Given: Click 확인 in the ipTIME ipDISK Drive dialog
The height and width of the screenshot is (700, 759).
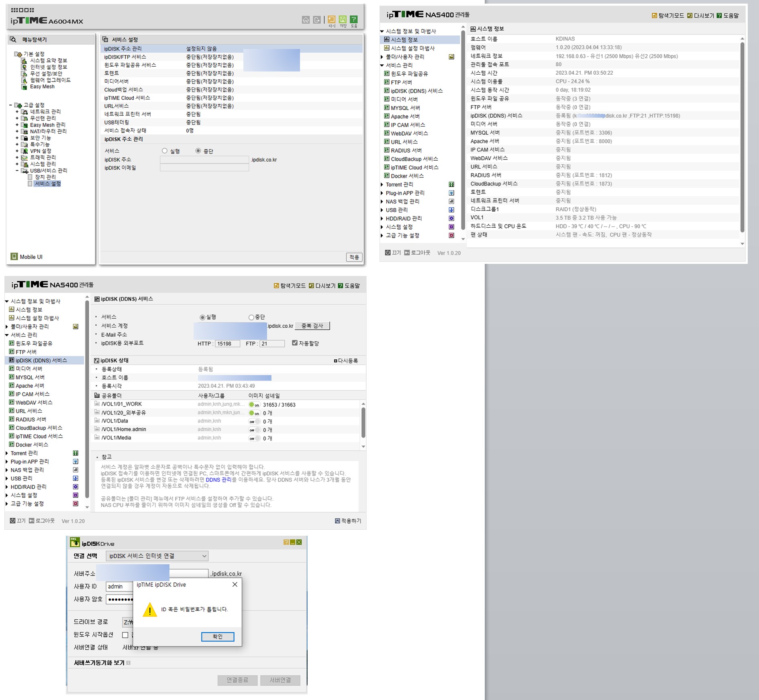Looking at the screenshot, I should (x=218, y=637).
